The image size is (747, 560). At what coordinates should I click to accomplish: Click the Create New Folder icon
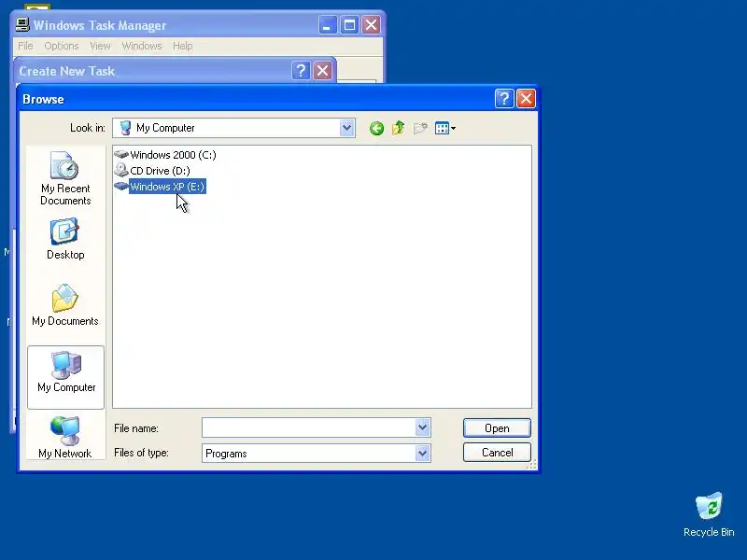(x=420, y=128)
